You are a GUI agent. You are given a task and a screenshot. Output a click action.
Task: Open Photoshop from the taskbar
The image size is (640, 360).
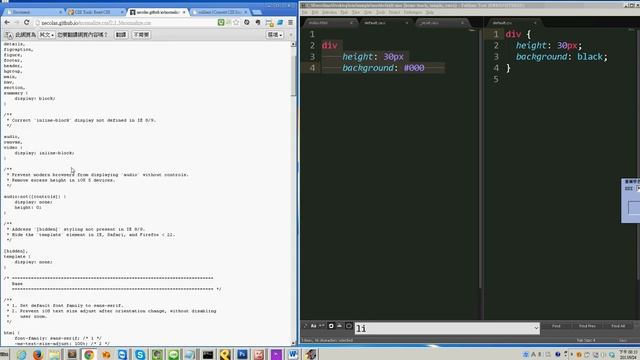tap(242, 354)
